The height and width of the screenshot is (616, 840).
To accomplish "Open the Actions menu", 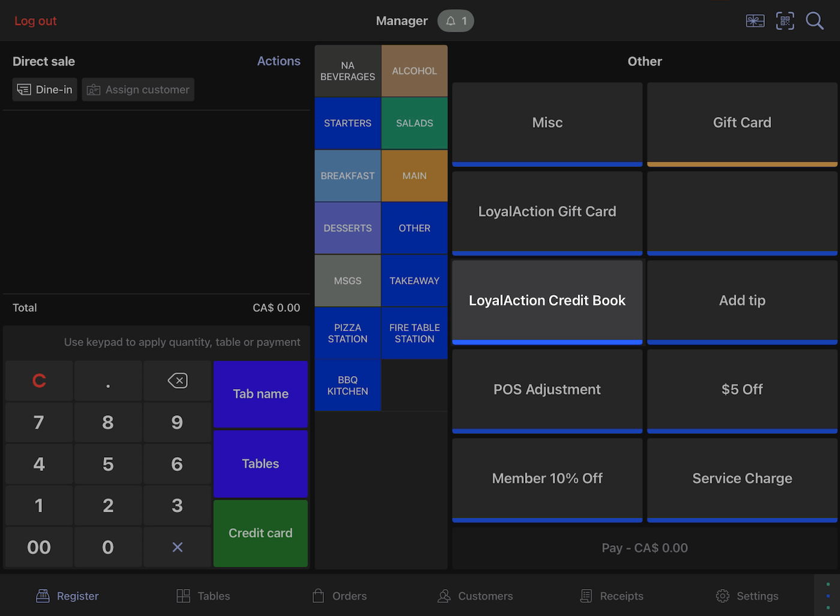I will point(279,61).
